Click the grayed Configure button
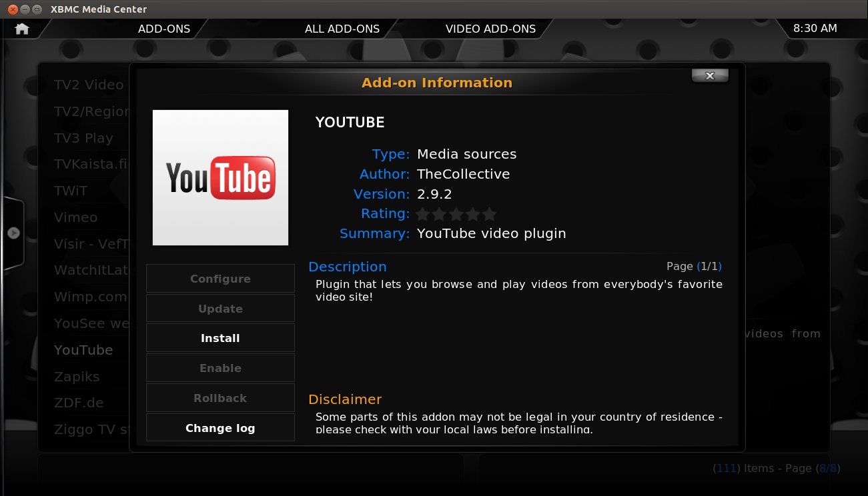The height and width of the screenshot is (496, 868). pyautogui.click(x=220, y=279)
